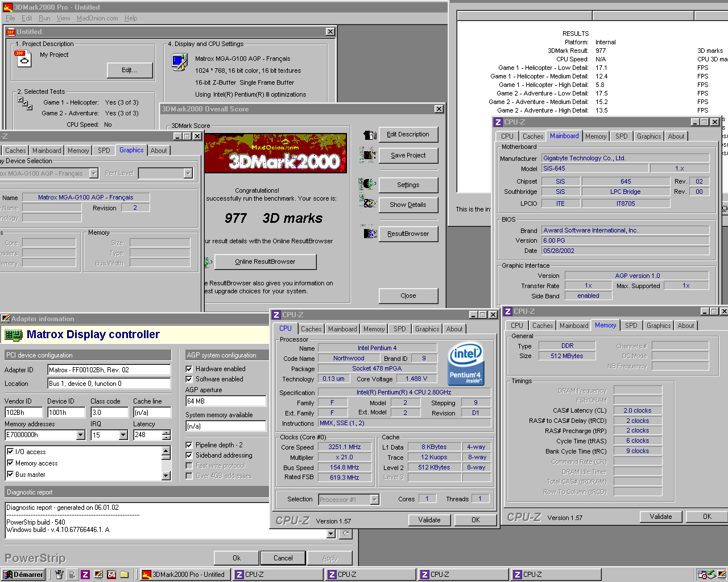Uncheck the Bus master option
Viewport: 728px width, 582px height.
click(x=10, y=474)
